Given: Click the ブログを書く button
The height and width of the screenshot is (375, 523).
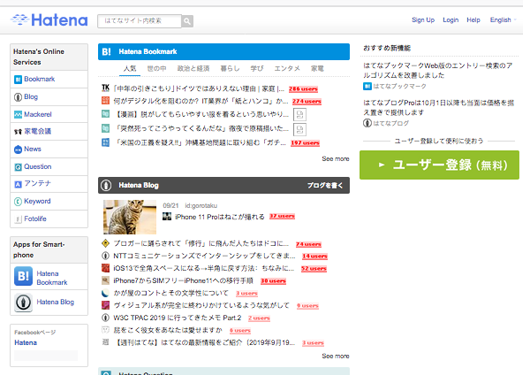Looking at the screenshot, I should [x=325, y=185].
